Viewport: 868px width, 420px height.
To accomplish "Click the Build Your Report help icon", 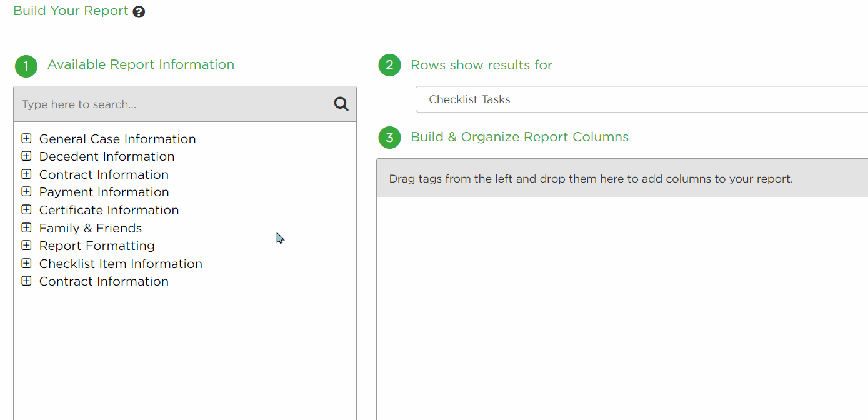I will pos(138,11).
